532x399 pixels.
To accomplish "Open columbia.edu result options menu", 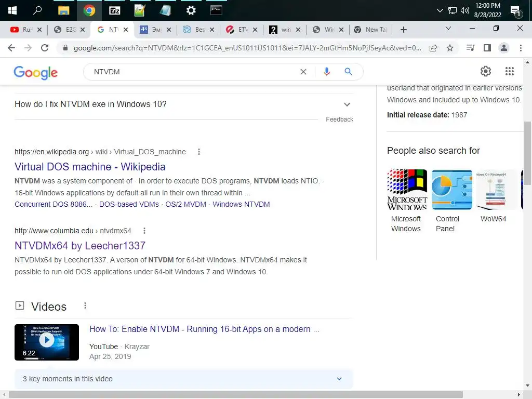I will pos(144,231).
